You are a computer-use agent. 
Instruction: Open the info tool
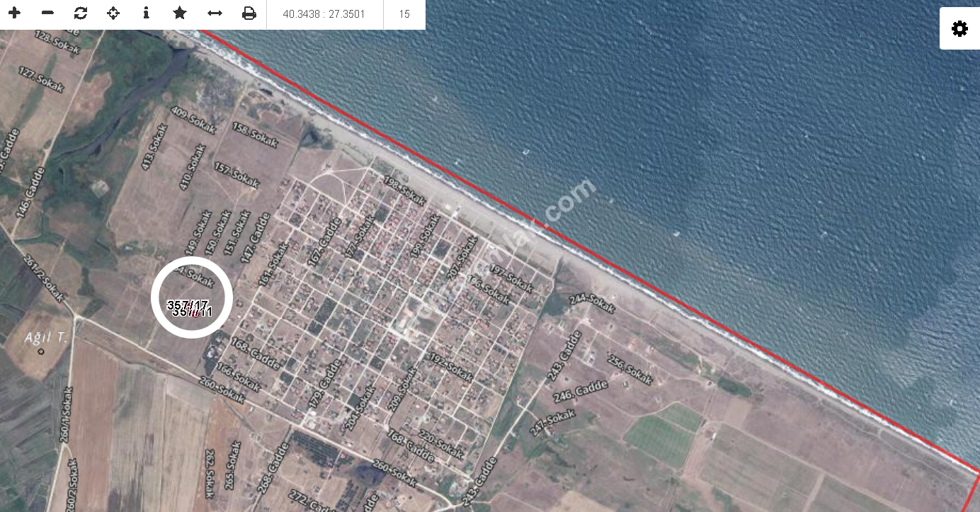tap(146, 13)
